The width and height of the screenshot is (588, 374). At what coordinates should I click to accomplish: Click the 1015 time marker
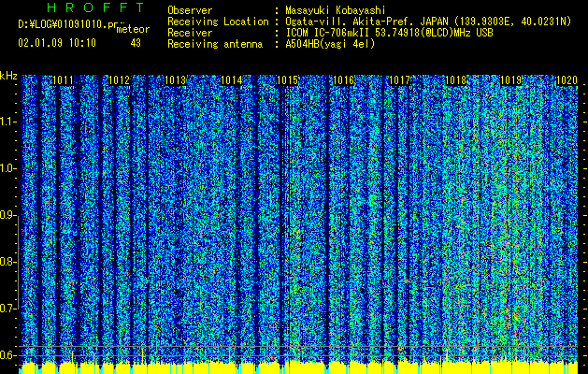pos(287,80)
